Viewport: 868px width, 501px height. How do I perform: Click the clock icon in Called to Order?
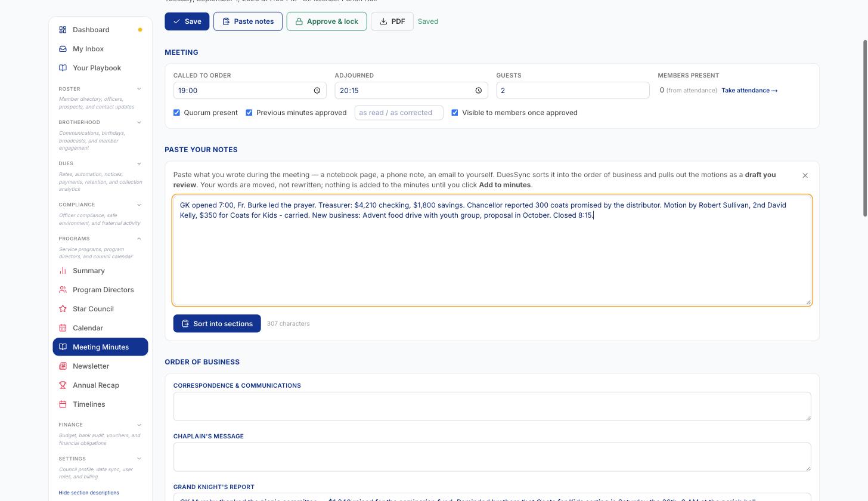[317, 91]
